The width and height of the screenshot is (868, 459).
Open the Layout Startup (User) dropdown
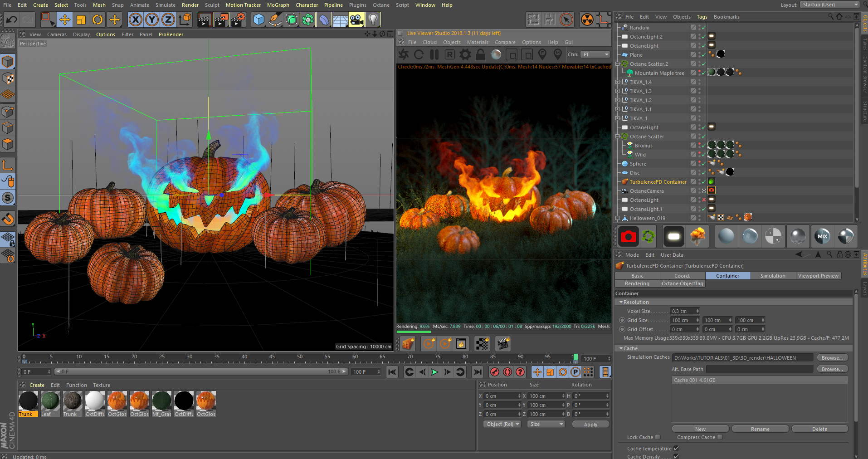[x=829, y=5]
